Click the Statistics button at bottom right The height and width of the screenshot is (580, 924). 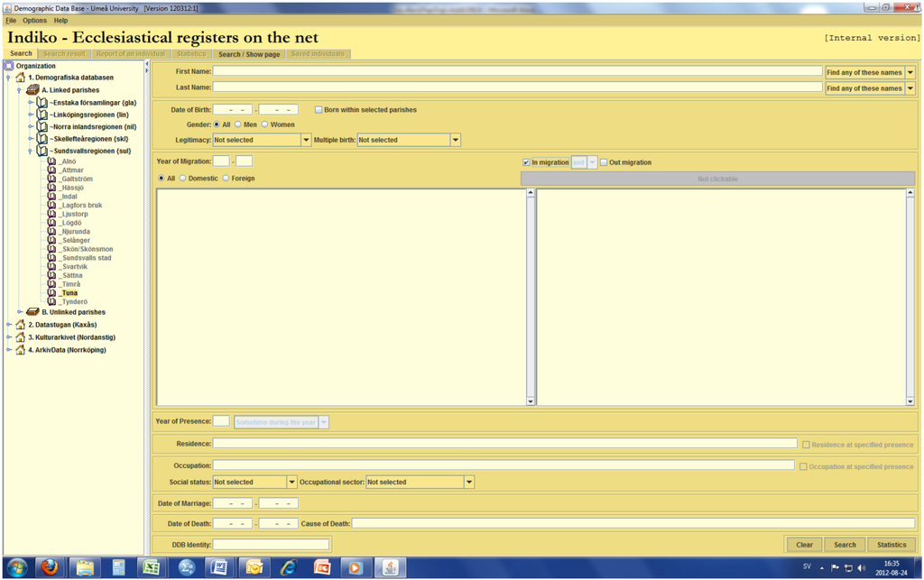(892, 545)
